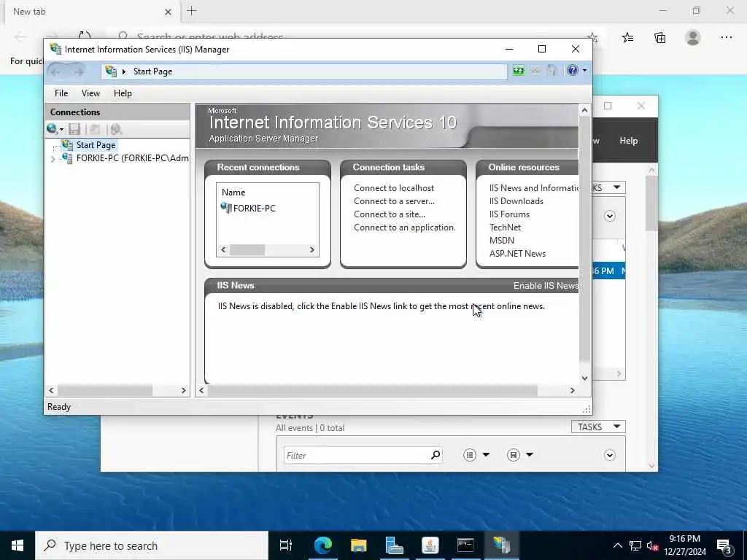The image size is (747, 560).
Task: Open the ASP.NET News link
Action: (x=517, y=253)
